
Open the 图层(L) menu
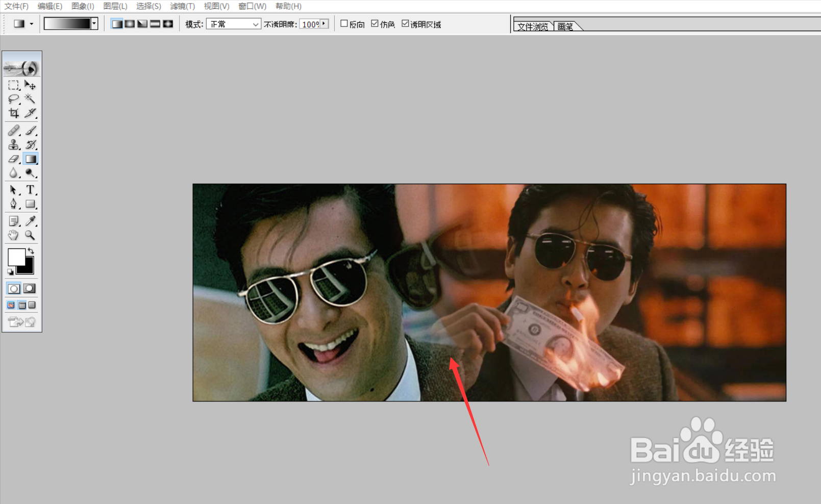click(115, 6)
